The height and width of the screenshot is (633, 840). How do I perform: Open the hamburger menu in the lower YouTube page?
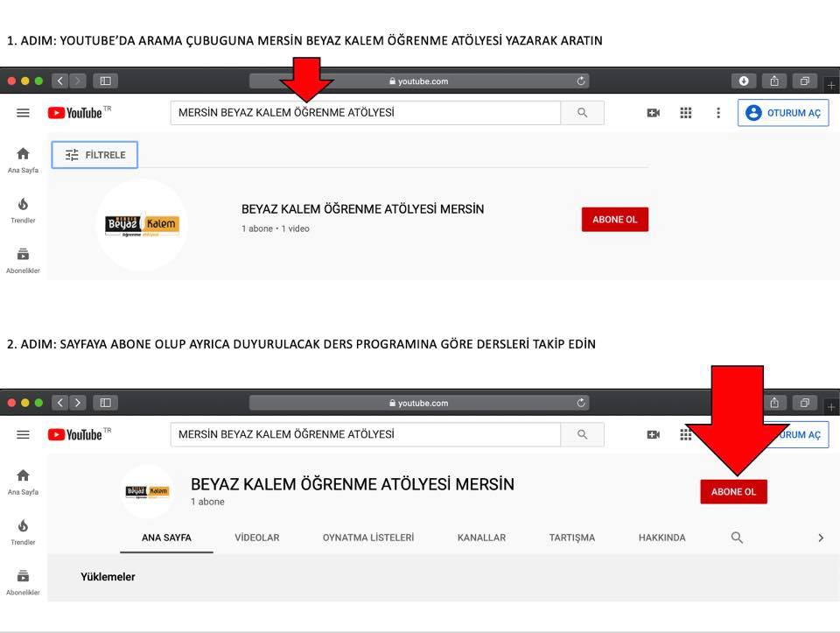pos(23,434)
